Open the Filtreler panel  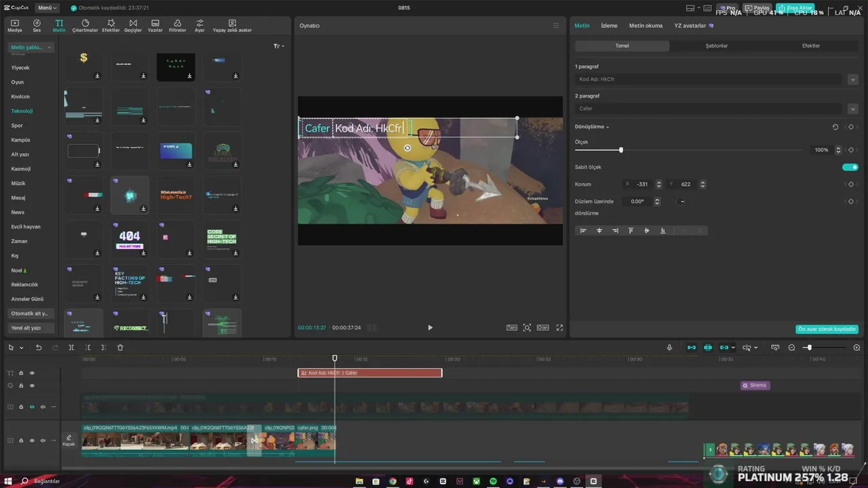tap(177, 26)
